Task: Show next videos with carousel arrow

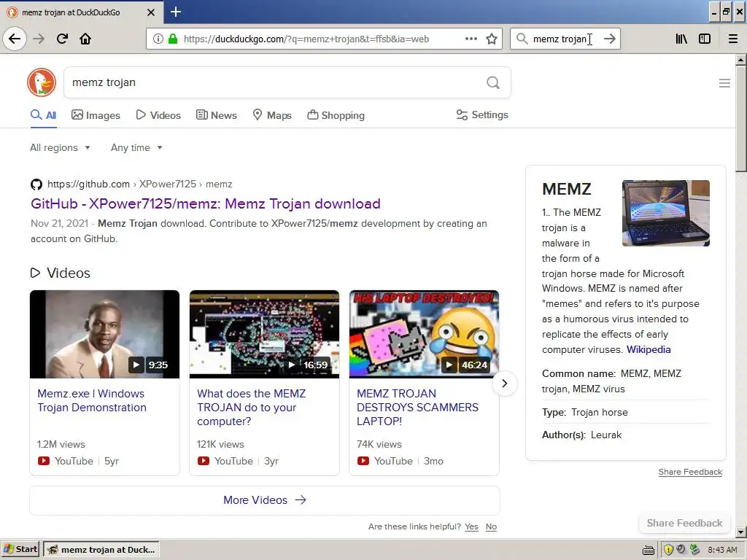Action: click(x=505, y=384)
